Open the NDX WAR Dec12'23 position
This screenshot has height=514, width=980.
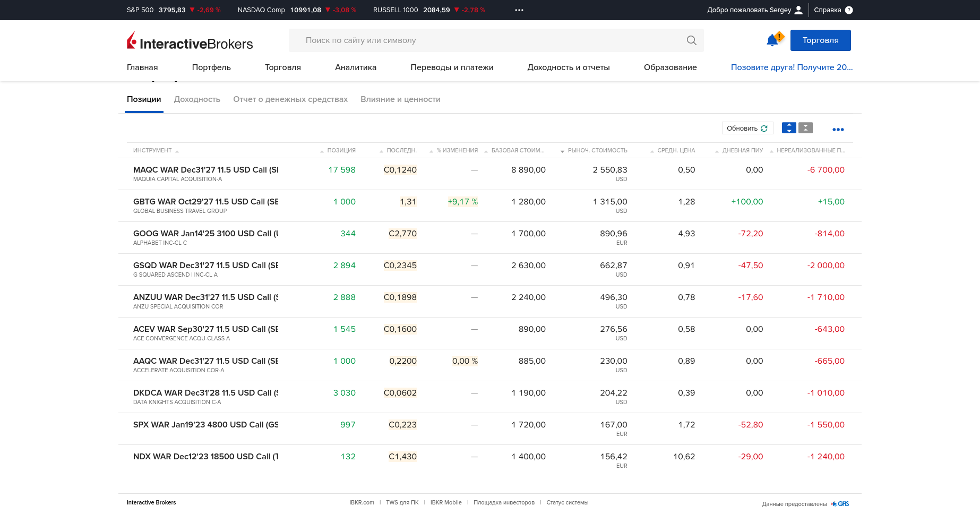pos(206,457)
